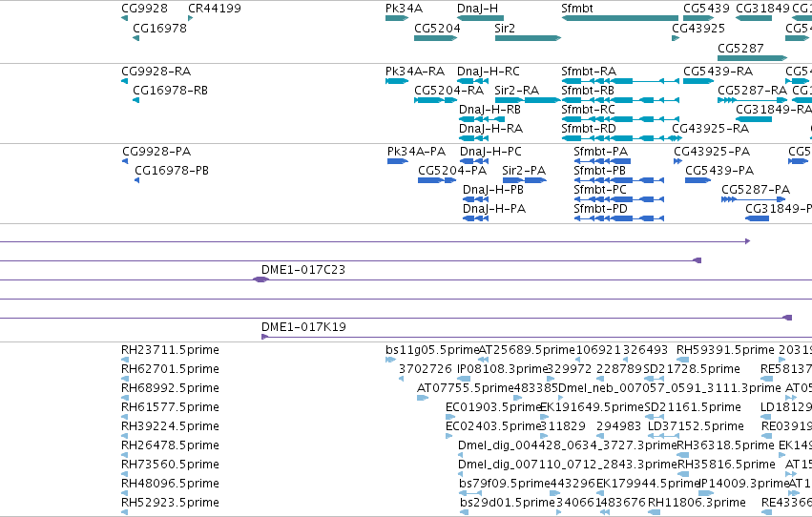Screen dimensions: 812x517
Task: Click the CG5204 gene arrow glyph
Action: [435, 38]
